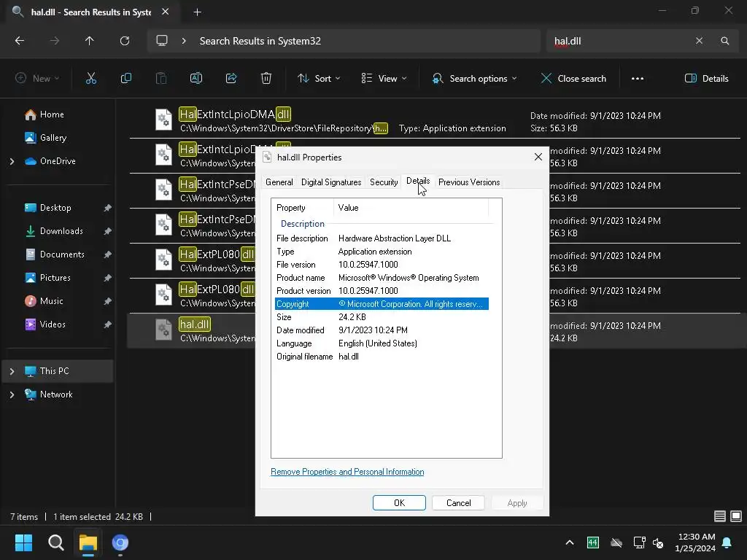This screenshot has height=560, width=747.
Task: Open taskbar Search
Action: tap(55, 542)
